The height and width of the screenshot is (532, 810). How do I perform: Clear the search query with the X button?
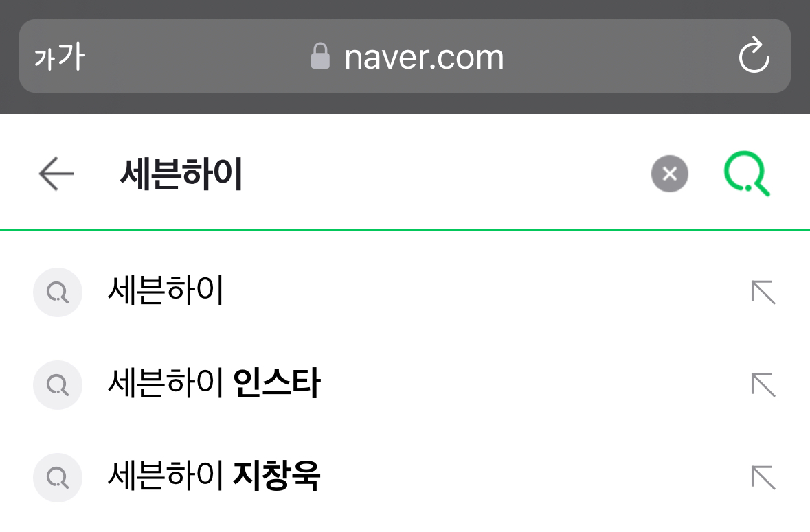point(669,174)
